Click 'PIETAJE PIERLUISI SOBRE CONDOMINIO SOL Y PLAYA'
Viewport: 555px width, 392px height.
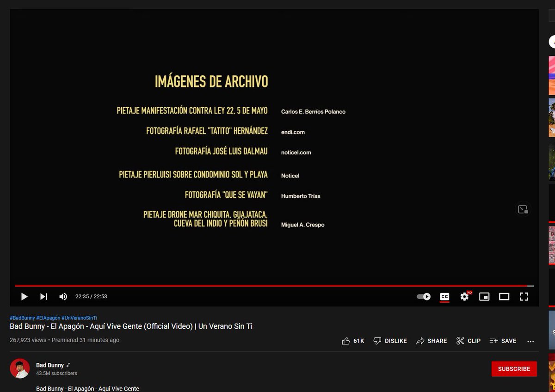point(193,175)
